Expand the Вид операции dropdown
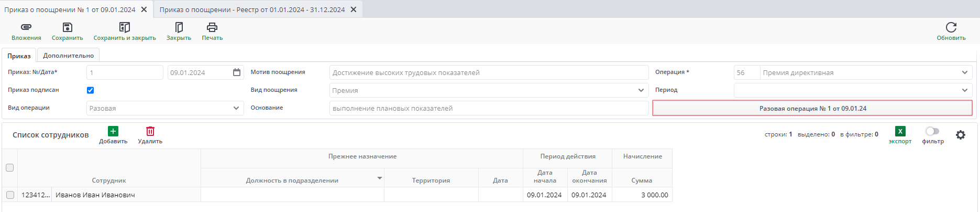The image size is (980, 212). point(236,108)
